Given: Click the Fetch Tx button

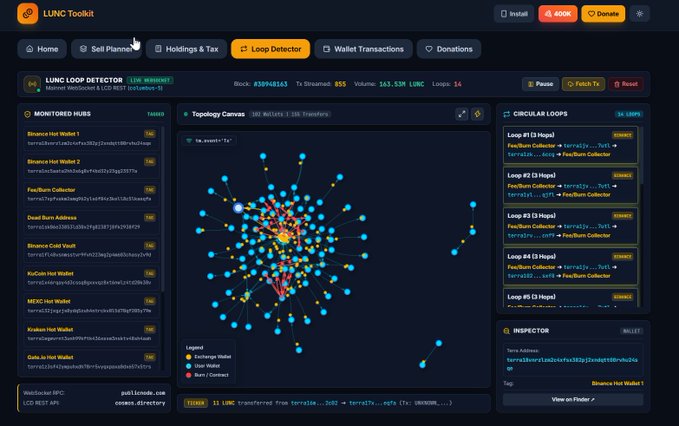Looking at the screenshot, I should 583,84.
